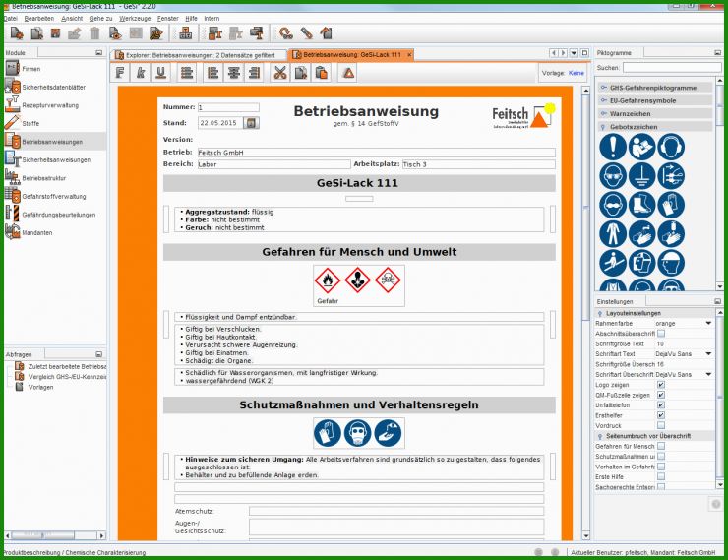Screen dimensions: 728x560
Task: Click the document vertical scrollbar down arrow
Action: (x=586, y=535)
